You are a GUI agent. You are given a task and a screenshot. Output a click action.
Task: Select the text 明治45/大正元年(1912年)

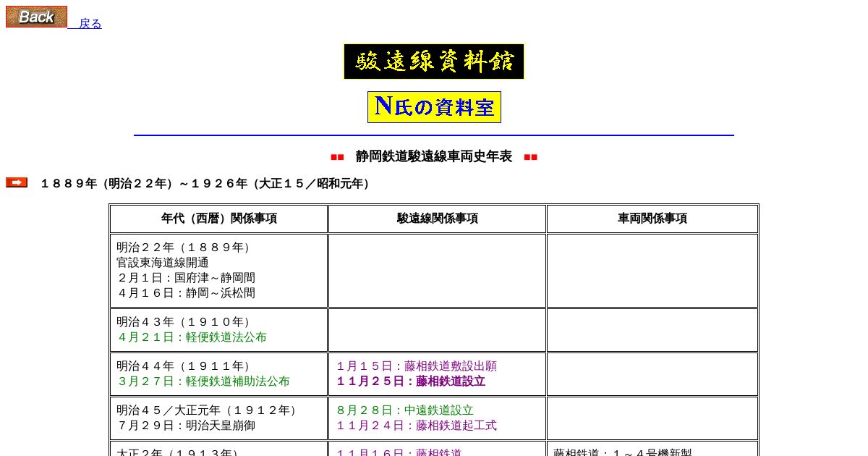click(209, 410)
